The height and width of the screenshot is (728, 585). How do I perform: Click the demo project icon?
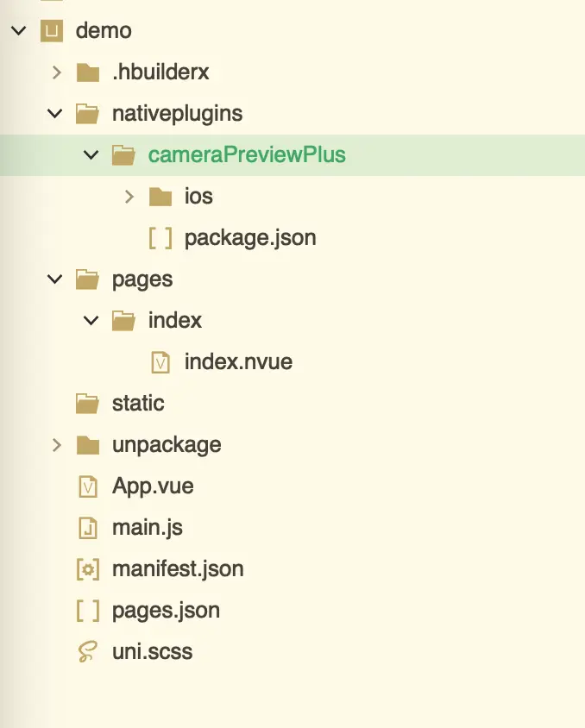click(52, 31)
